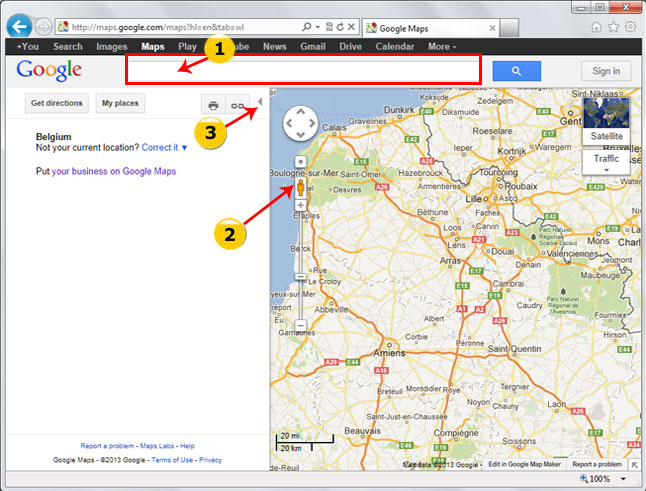Screen dimensions: 646x491
Task: Click the Amiens city label on map
Action: coord(389,353)
